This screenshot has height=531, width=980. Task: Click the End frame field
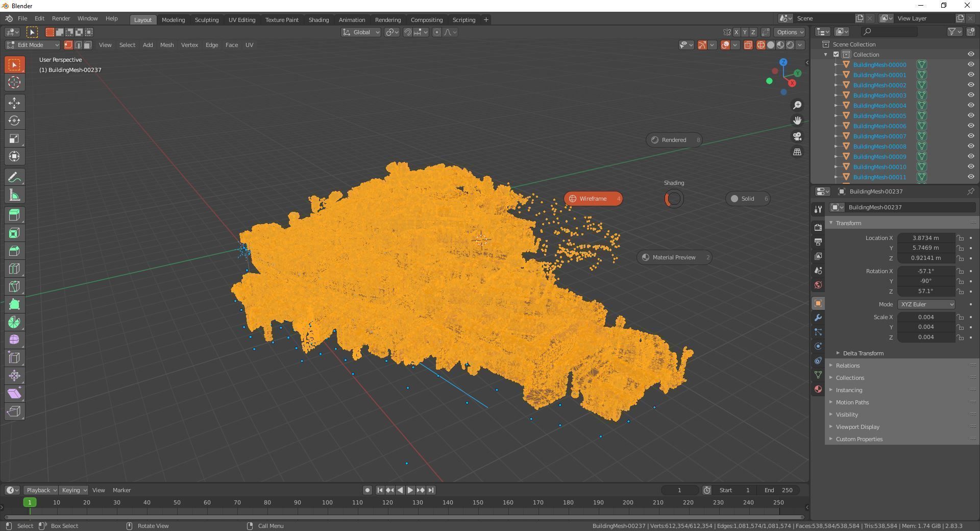click(x=778, y=490)
